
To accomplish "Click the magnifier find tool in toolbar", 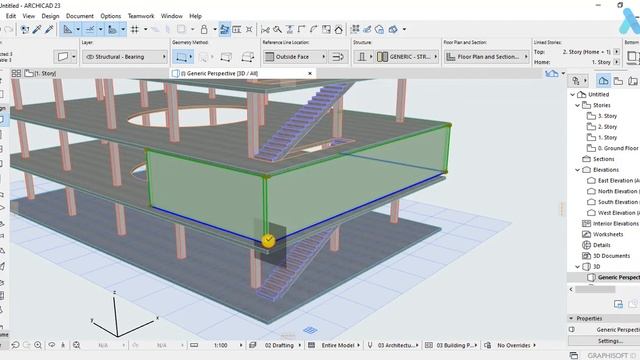I will (277, 29).
